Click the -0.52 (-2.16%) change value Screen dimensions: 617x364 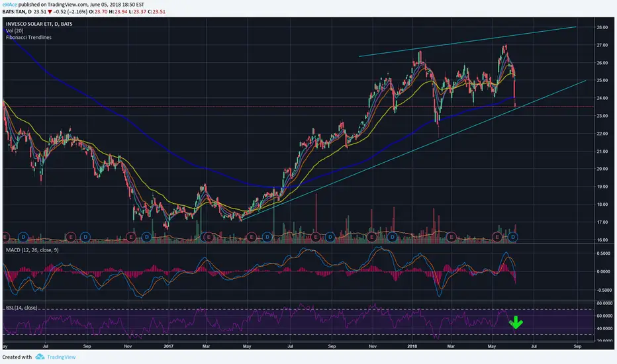pos(70,12)
